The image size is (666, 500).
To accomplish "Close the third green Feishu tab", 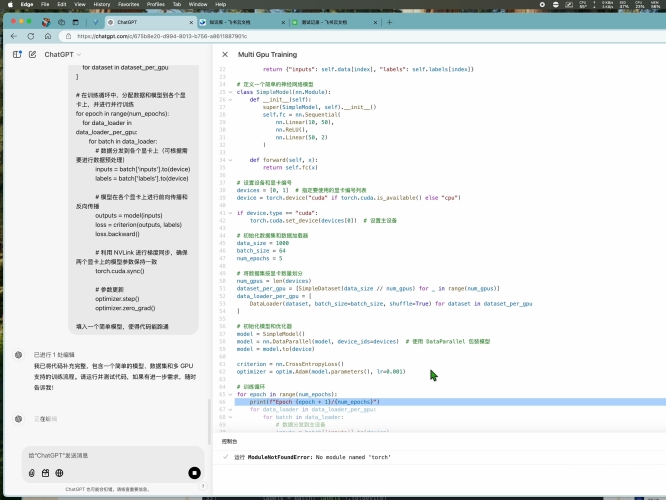I will [375, 22].
